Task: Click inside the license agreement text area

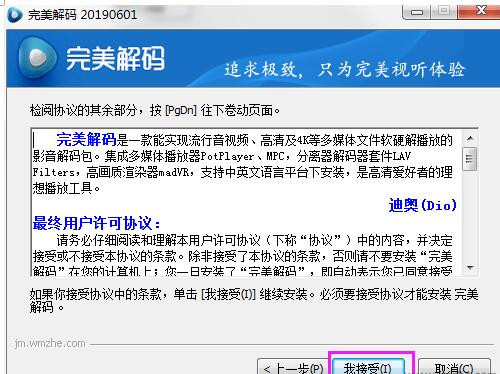Action: click(247, 202)
